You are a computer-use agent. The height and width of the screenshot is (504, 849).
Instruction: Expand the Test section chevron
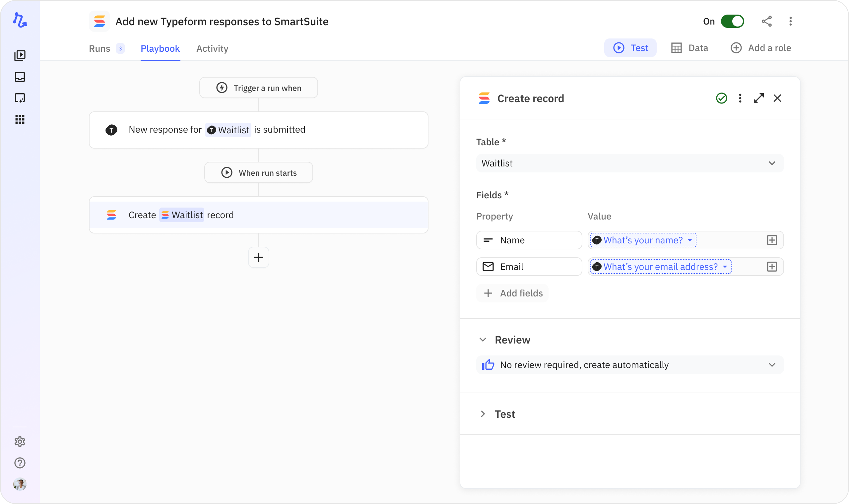(x=483, y=414)
